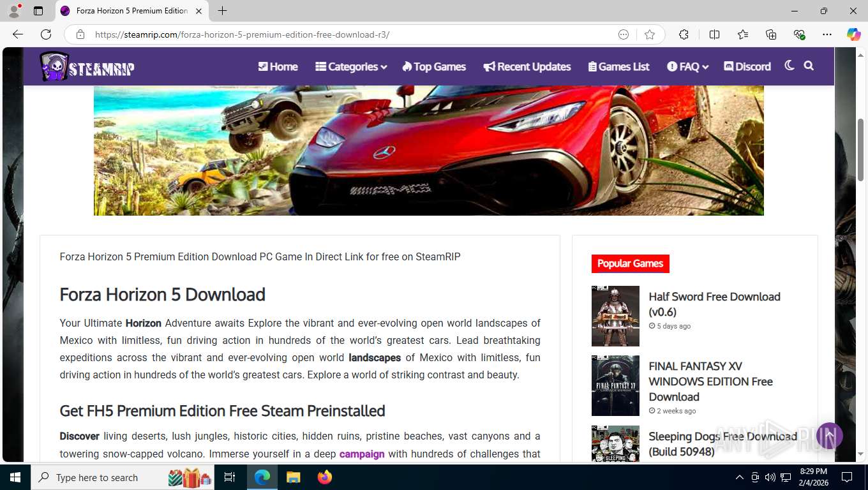Screen dimensions: 868x490
Task: Expand the FAQ dropdown menu
Action: [x=688, y=66]
